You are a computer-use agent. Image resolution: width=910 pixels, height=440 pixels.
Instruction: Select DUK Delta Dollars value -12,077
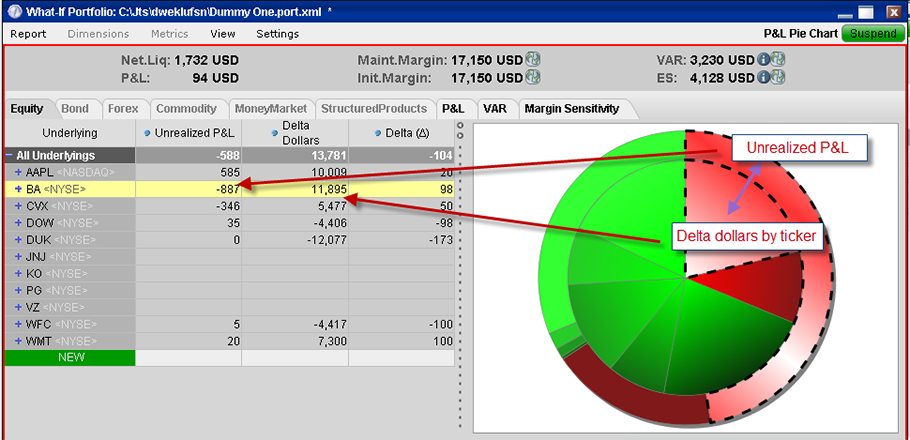[327, 240]
